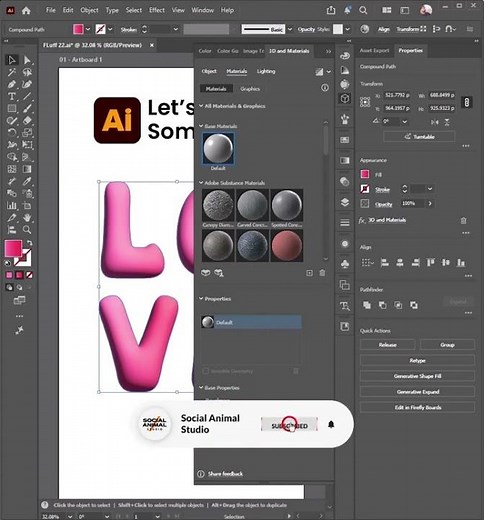The width and height of the screenshot is (484, 520).
Task: Open the File menu
Action: click(x=51, y=10)
